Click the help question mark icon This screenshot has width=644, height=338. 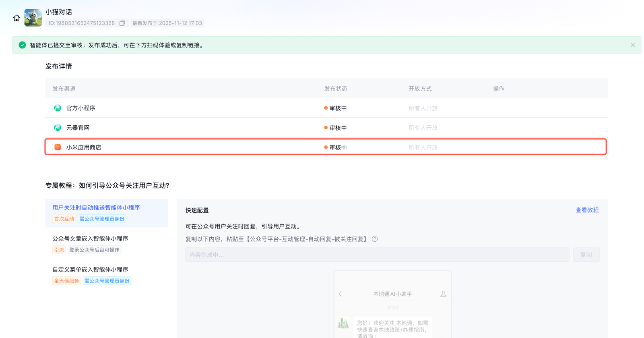(x=375, y=239)
